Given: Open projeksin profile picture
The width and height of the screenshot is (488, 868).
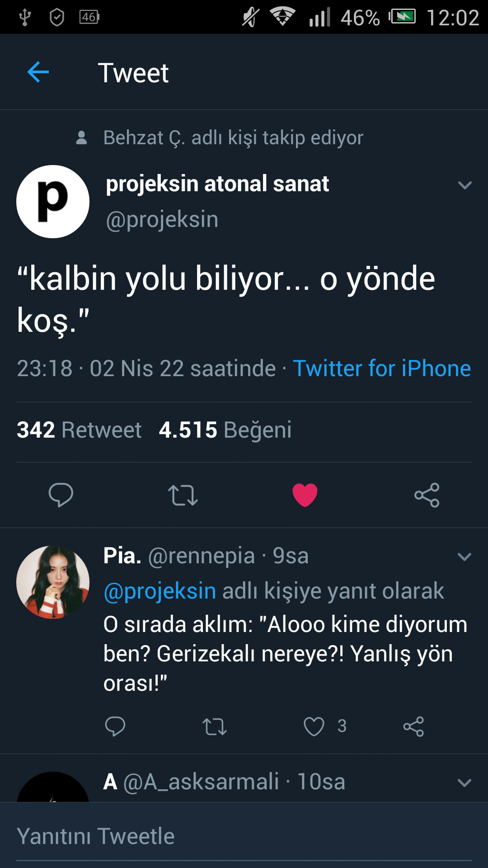Looking at the screenshot, I should 53,202.
